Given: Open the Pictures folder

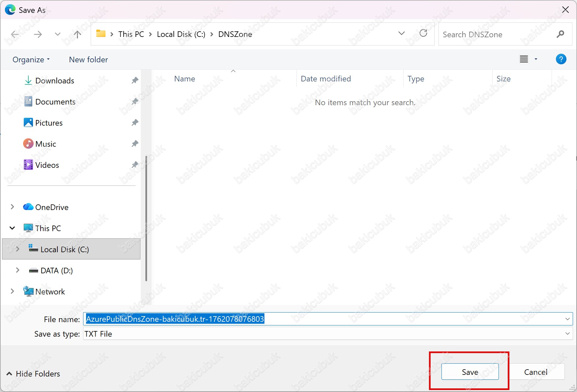Looking at the screenshot, I should 49,123.
